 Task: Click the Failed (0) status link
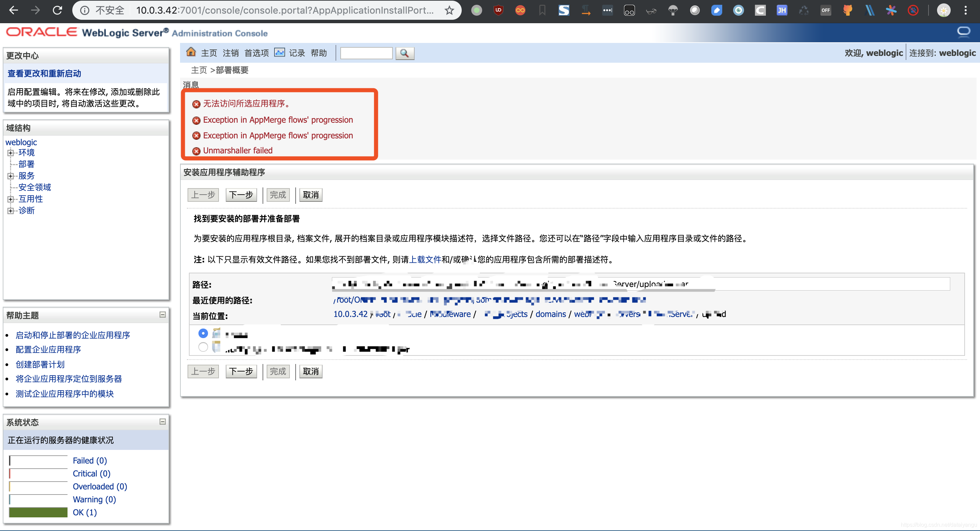pos(90,461)
